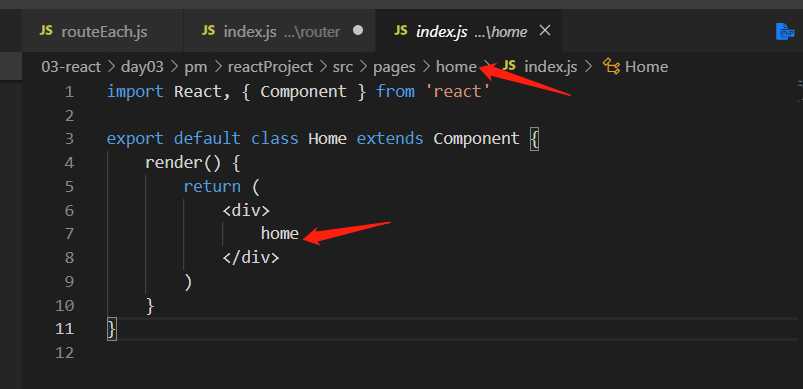Click 'class' keyword on line 3

point(274,139)
